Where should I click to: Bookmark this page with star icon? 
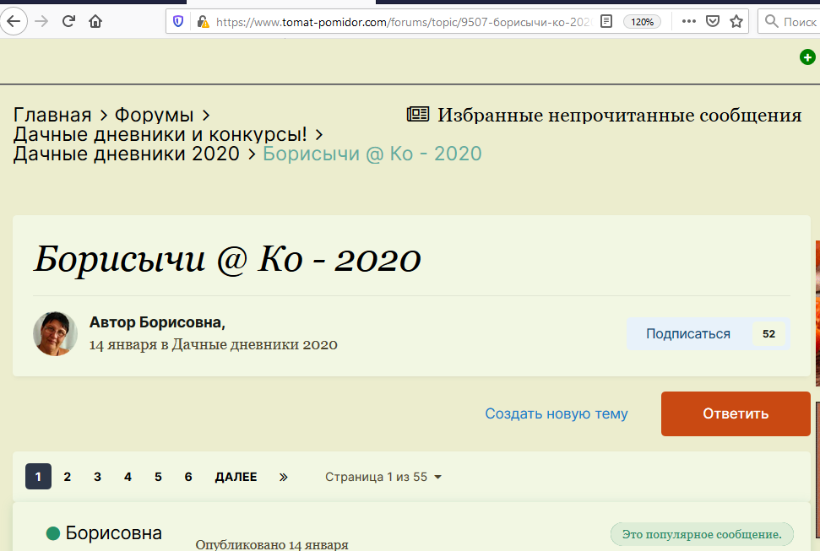[x=737, y=21]
